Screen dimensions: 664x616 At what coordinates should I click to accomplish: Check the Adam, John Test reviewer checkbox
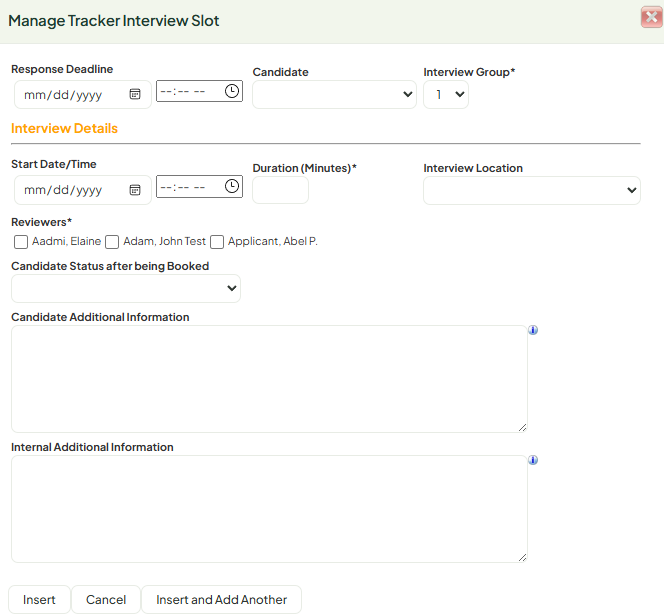(112, 242)
